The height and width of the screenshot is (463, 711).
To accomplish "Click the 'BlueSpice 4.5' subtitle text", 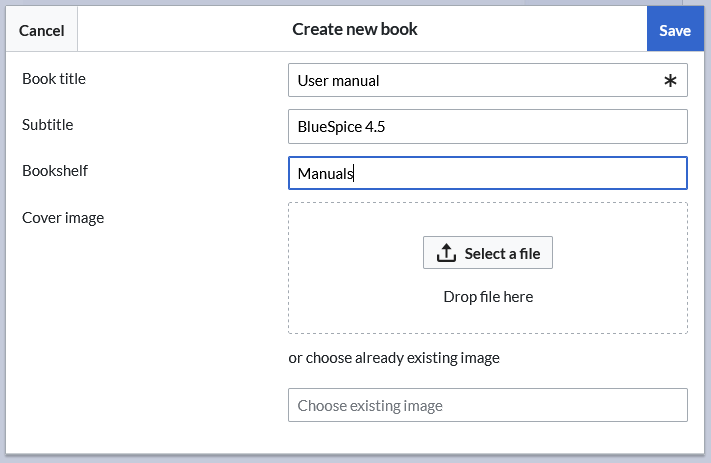I will click(341, 127).
